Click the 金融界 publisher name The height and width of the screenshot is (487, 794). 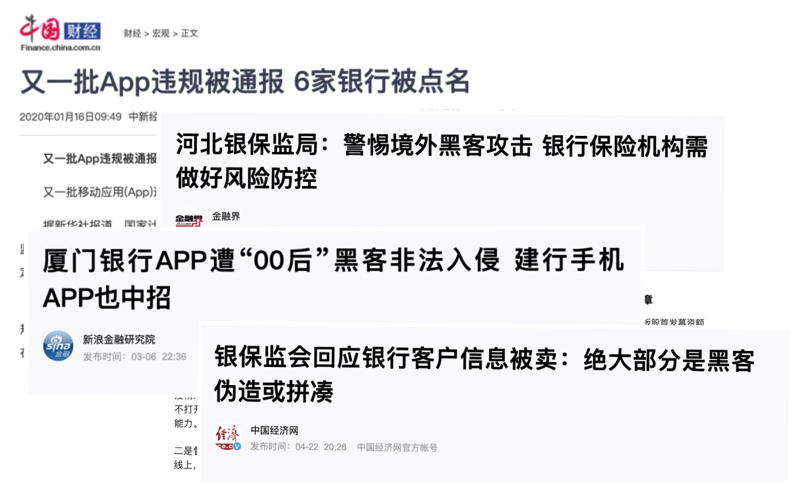[x=226, y=216]
